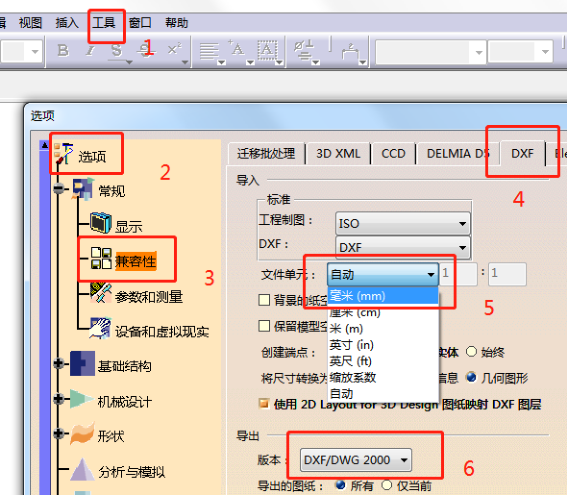The image size is (568, 495).
Task: Open the Insert (插入) menu
Action: (67, 22)
